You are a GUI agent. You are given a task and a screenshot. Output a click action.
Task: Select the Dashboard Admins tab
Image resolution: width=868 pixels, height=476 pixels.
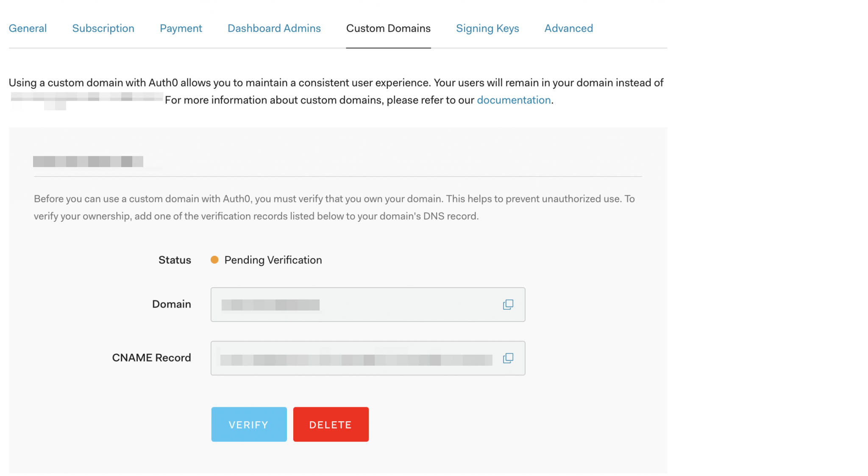[x=274, y=28]
